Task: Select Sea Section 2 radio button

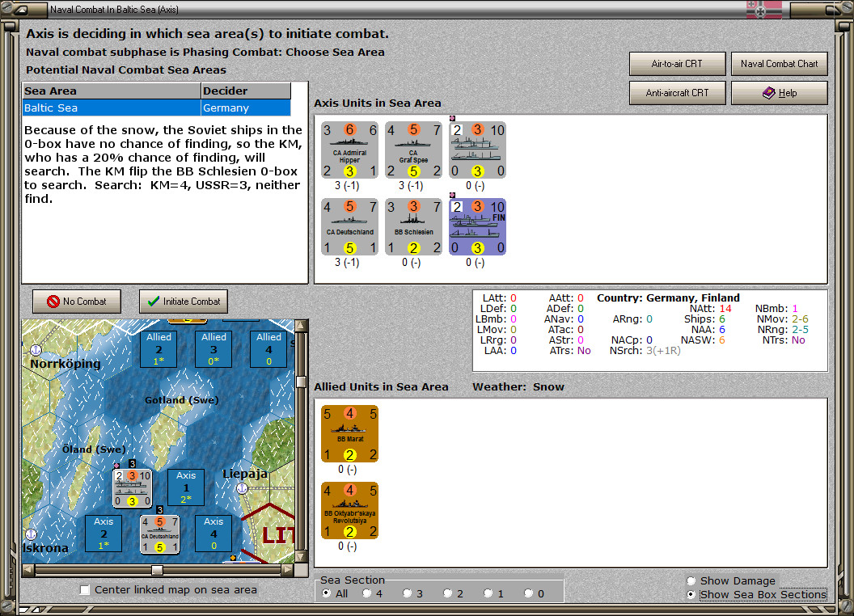Action: click(448, 593)
